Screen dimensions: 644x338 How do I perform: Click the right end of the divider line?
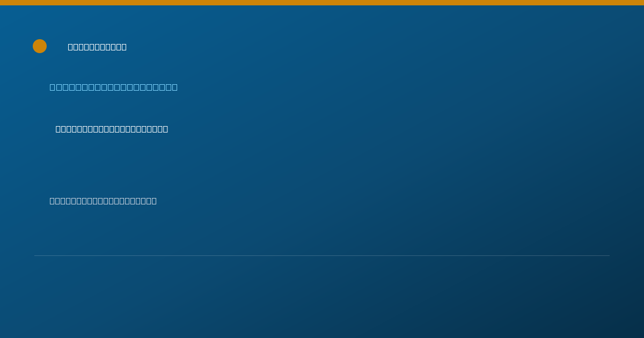[609, 255]
